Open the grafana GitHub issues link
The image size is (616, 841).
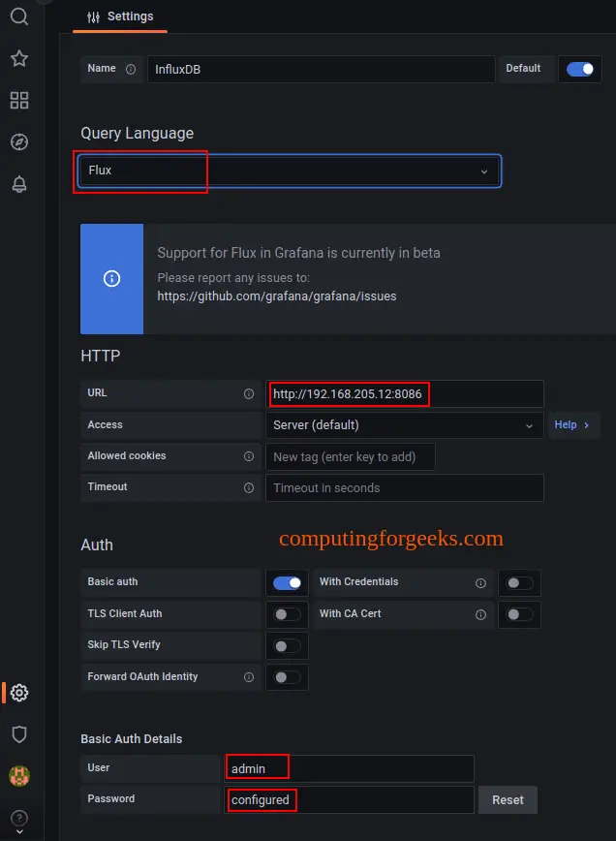[277, 296]
